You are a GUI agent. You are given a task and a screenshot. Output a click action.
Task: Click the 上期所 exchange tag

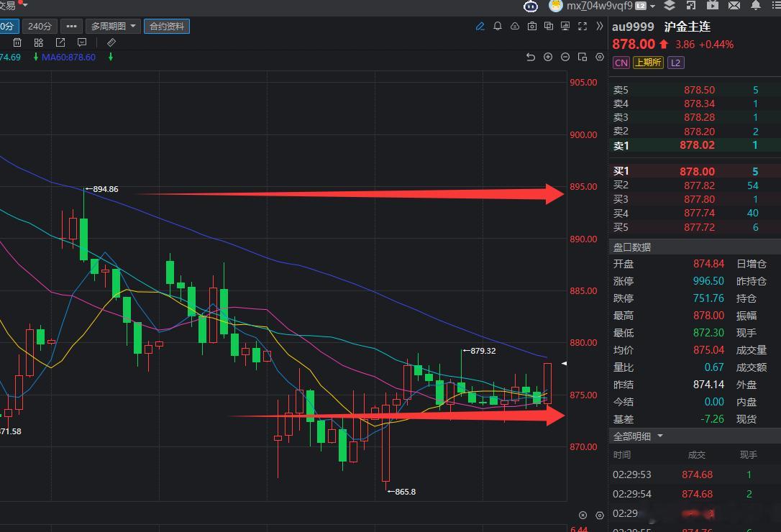648,63
